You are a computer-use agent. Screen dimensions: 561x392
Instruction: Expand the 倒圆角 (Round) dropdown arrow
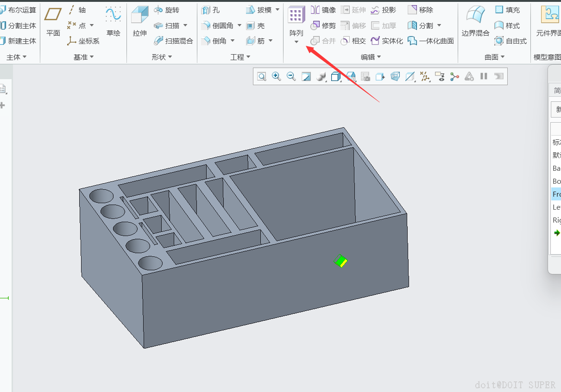[240, 25]
